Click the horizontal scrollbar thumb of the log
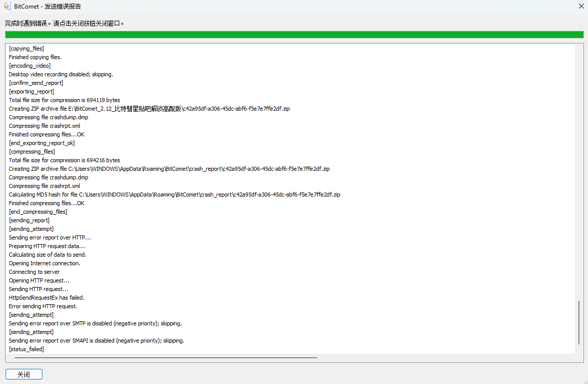The width and height of the screenshot is (588, 384). (x=166, y=358)
